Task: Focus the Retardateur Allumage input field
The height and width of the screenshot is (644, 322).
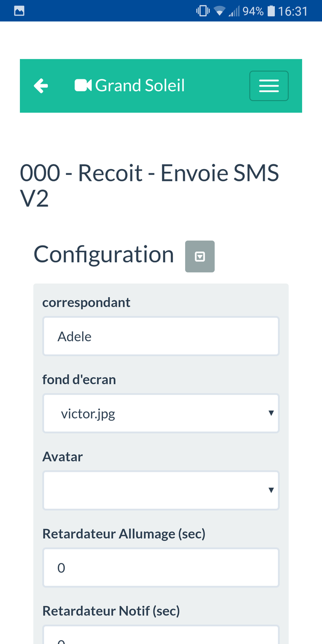Action: [161, 567]
